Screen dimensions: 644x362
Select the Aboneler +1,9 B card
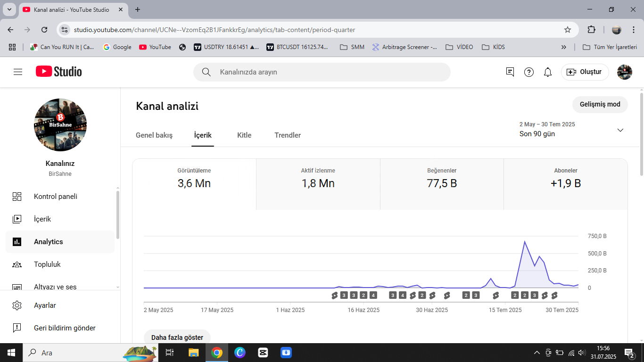click(x=566, y=184)
